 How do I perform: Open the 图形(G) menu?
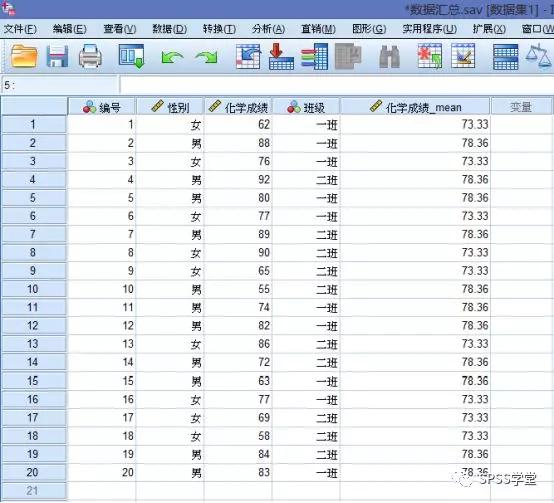[369, 29]
